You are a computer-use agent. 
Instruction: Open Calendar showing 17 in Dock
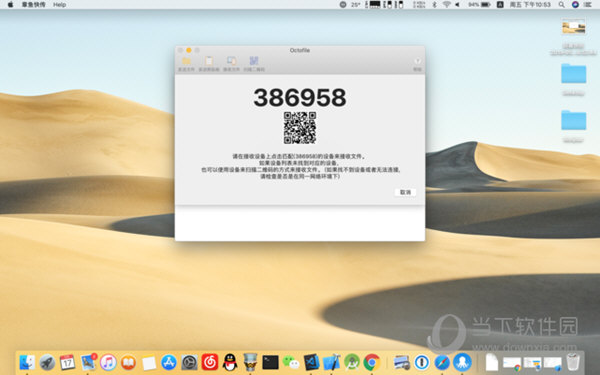[x=67, y=362]
